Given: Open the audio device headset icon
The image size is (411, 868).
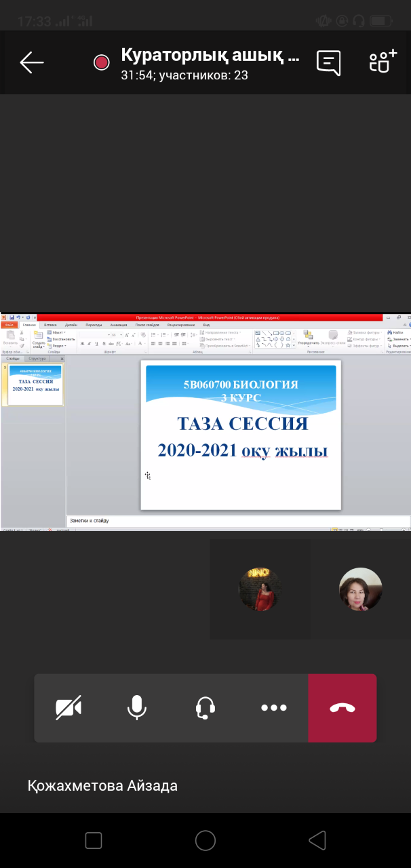Looking at the screenshot, I should coord(206,708).
